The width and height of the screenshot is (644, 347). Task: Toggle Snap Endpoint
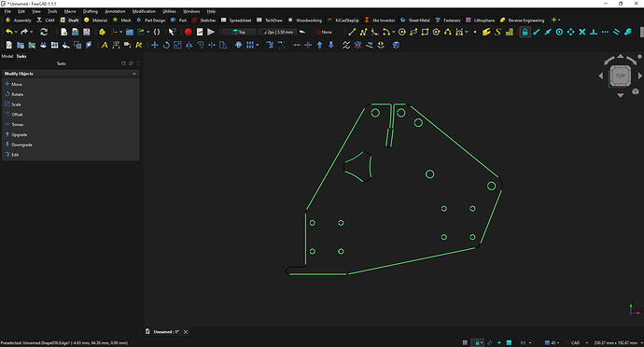537,32
